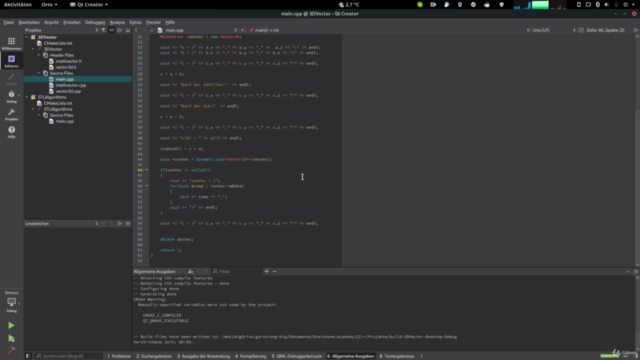Image resolution: width=640 pixels, height=360 pixels.
Task: Select vector3d.h in project tree
Action: pos(66,67)
